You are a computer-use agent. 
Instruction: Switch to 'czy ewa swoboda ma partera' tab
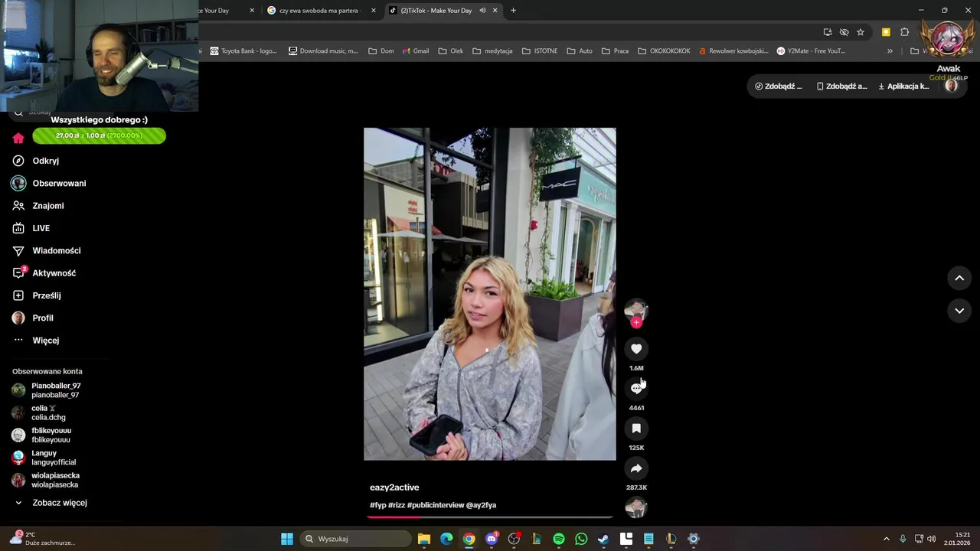coord(321,11)
